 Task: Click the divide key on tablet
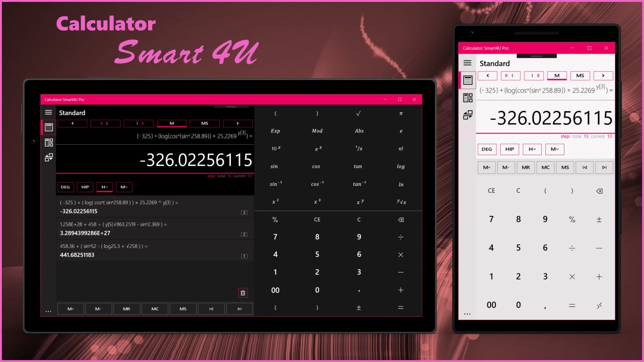point(401,237)
